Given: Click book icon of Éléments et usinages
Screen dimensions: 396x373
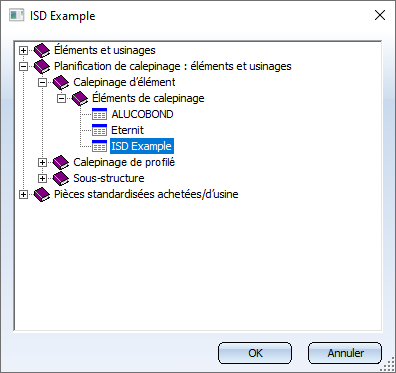Looking at the screenshot, I should [42, 50].
